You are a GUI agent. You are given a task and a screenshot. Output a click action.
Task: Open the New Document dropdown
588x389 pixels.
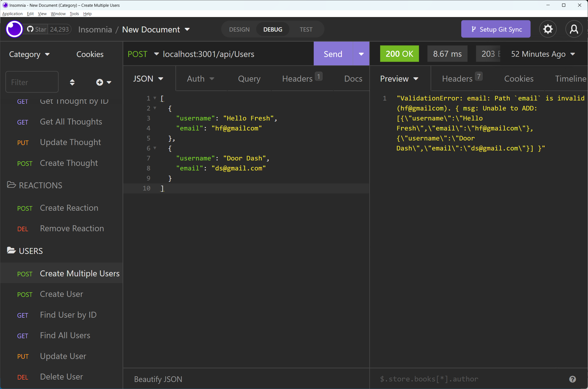[156, 29]
